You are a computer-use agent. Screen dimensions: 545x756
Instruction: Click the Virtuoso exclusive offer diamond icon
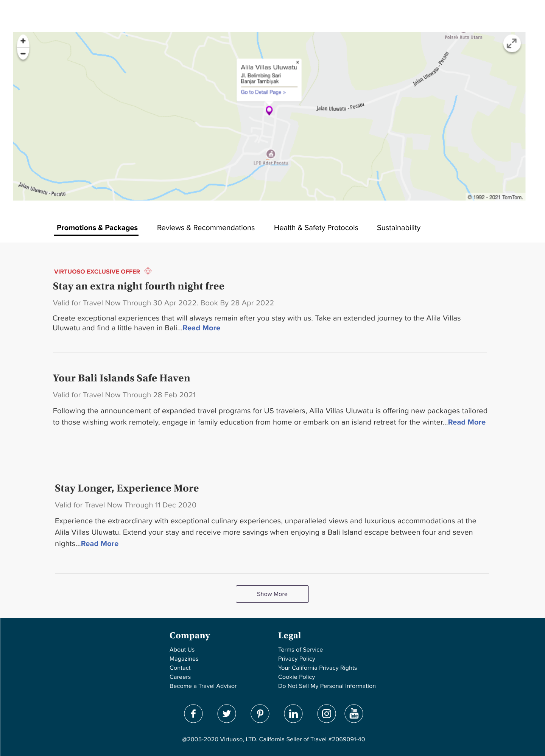pyautogui.click(x=148, y=271)
